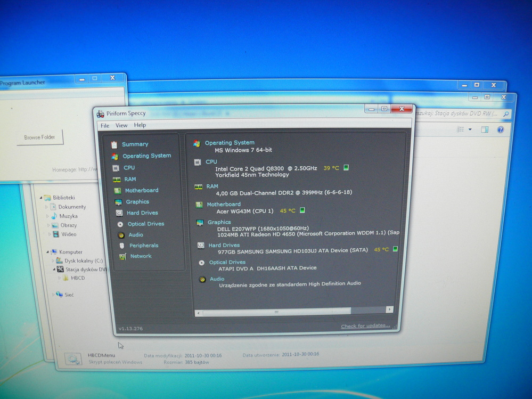Viewport: 532px width, 399px height.
Task: Click the Motherboard icon in summary panel
Action: pyautogui.click(x=199, y=205)
